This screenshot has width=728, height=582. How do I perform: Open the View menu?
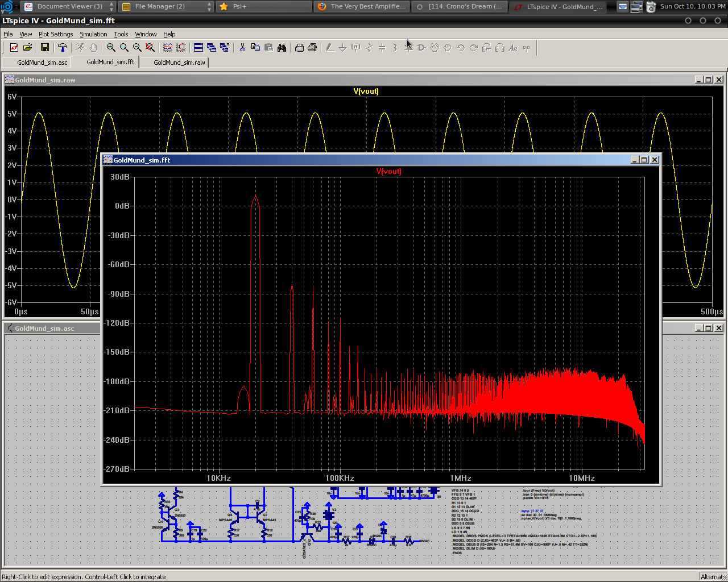pyautogui.click(x=26, y=34)
